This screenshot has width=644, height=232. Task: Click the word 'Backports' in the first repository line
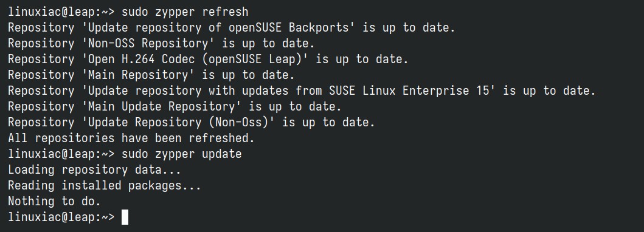(319, 28)
